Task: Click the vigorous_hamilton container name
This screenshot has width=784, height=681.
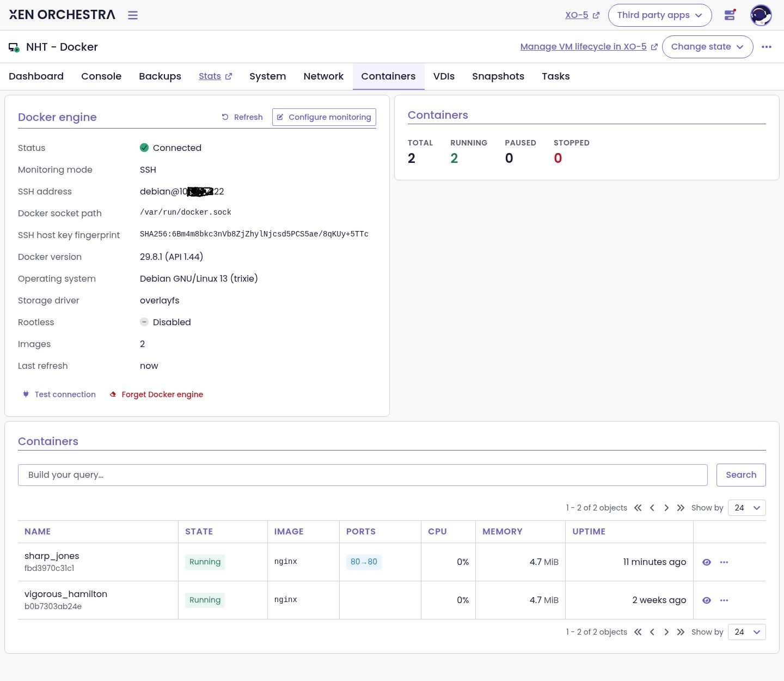Action: pyautogui.click(x=66, y=594)
